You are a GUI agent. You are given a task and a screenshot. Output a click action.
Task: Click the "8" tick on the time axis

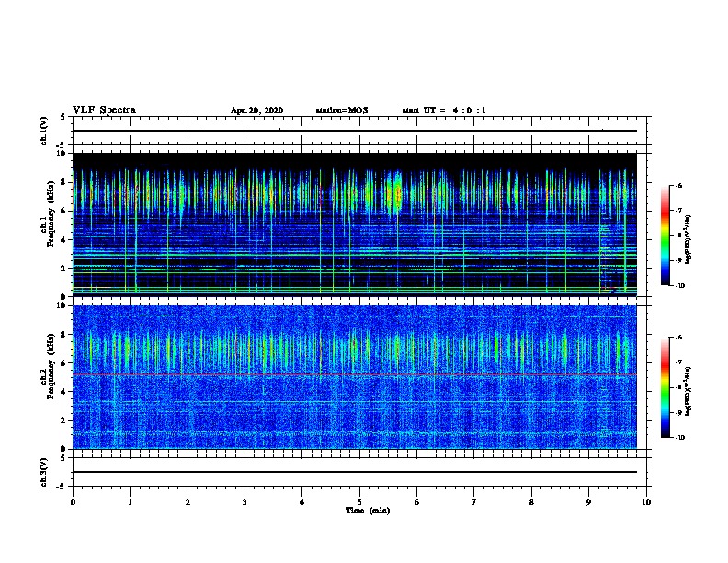pos(531,502)
